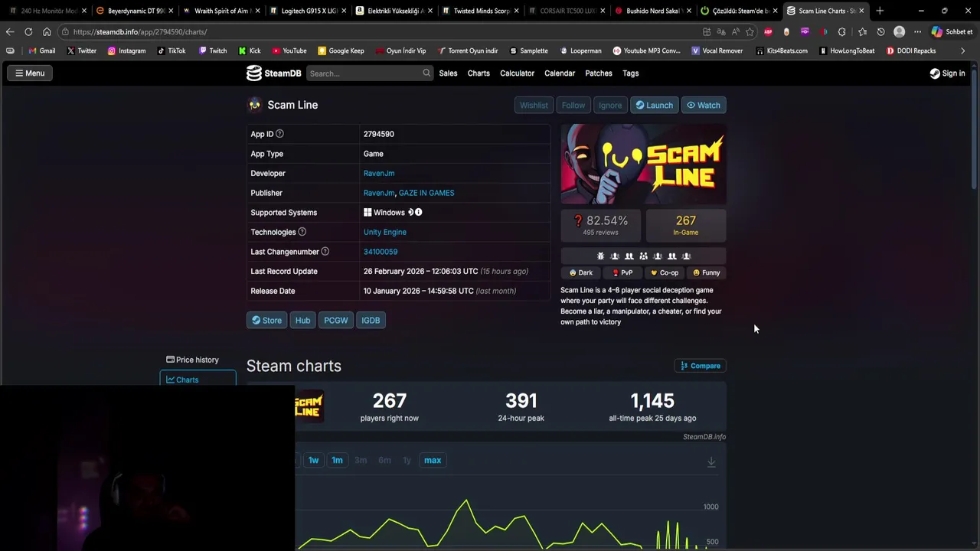This screenshot has width=980, height=551.
Task: Open browser history icon
Action: pyautogui.click(x=880, y=32)
